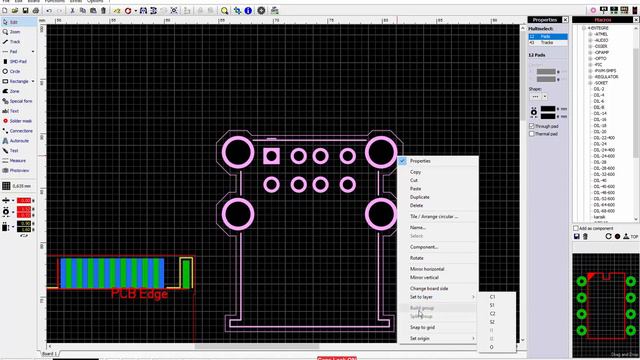Viewport: 640px width, 360px height.
Task: Open the Rectangle tool dropdown arrow
Action: point(33,81)
